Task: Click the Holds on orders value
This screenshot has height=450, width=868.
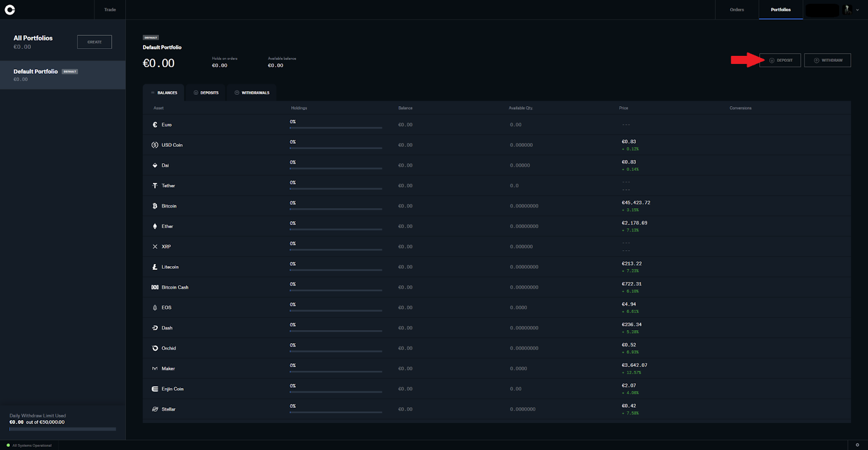Action: 220,66
